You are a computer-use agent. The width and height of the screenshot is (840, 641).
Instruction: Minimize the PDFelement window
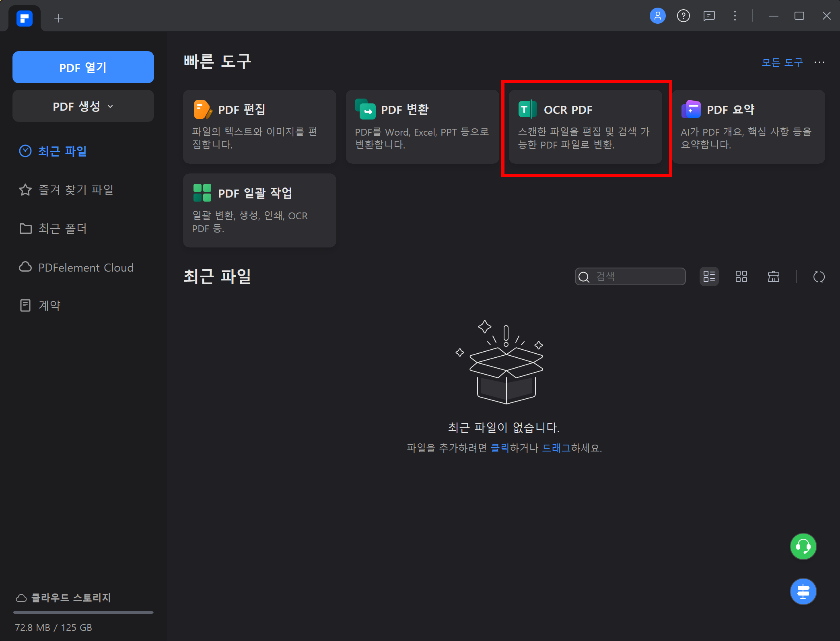coord(773,16)
